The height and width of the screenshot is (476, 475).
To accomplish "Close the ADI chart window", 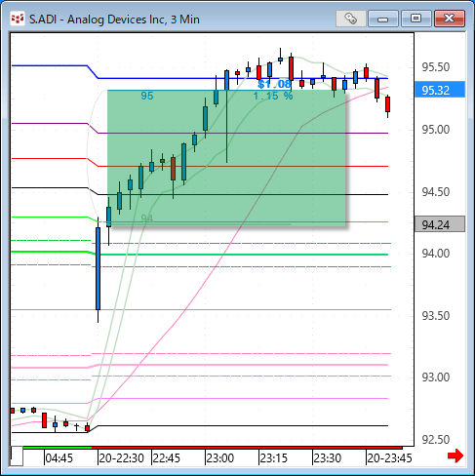I will tap(450, 19).
